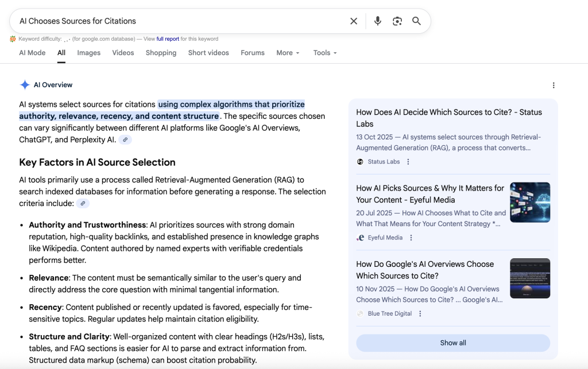The image size is (588, 369).
Task: Open the AI Overview three-dot options menu
Action: [x=554, y=86]
